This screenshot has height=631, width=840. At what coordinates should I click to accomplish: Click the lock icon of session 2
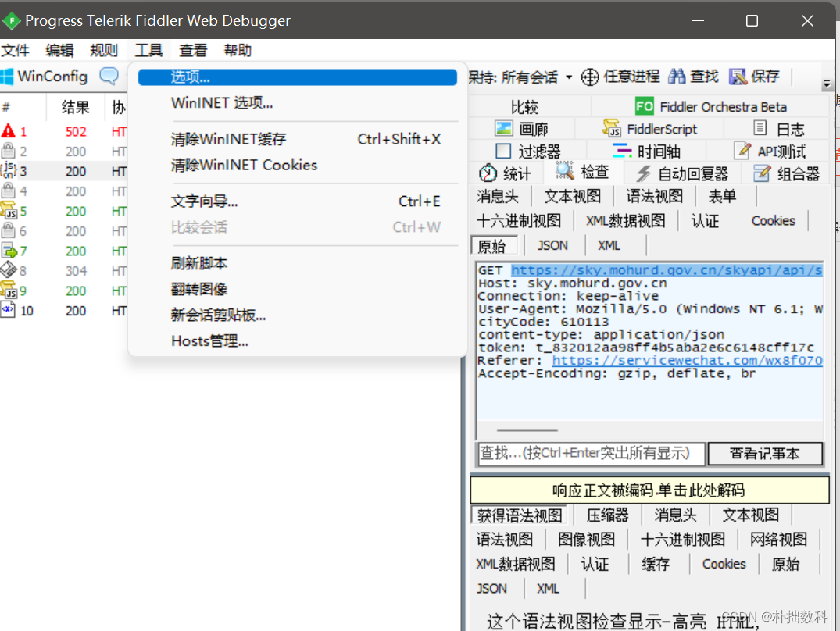[8, 151]
